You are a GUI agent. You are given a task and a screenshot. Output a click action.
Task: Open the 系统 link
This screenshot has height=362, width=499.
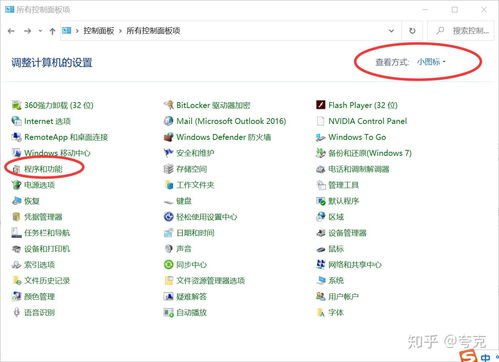point(336,281)
